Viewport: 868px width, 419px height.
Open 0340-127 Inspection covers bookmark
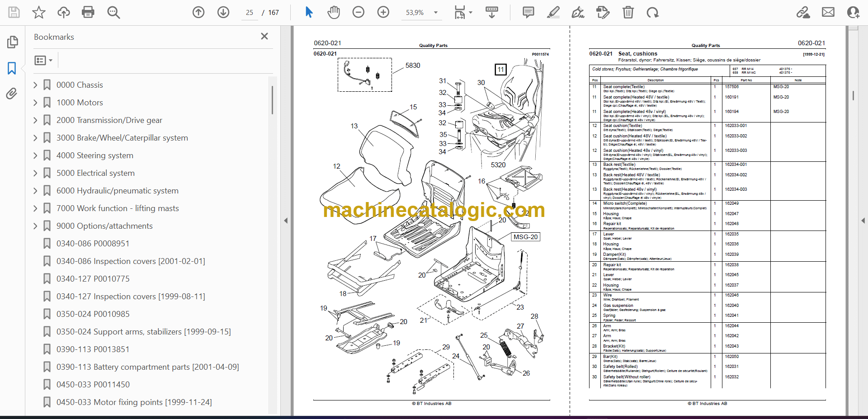[x=131, y=297]
